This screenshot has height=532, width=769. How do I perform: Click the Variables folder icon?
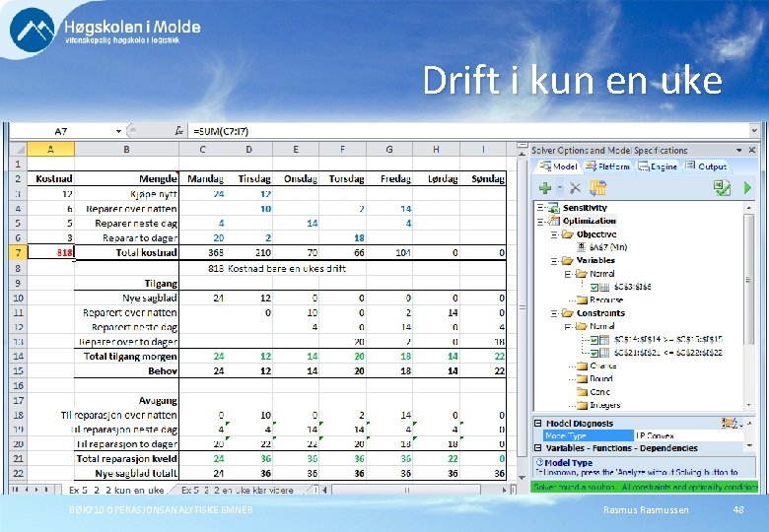[568, 260]
